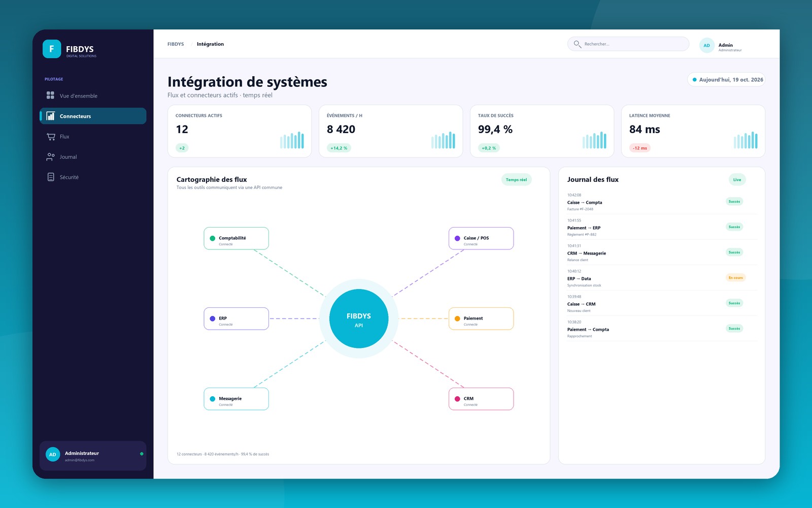Open the CRM → Messagerie log entry
Screen dimensions: 812x508
coord(662,252)
